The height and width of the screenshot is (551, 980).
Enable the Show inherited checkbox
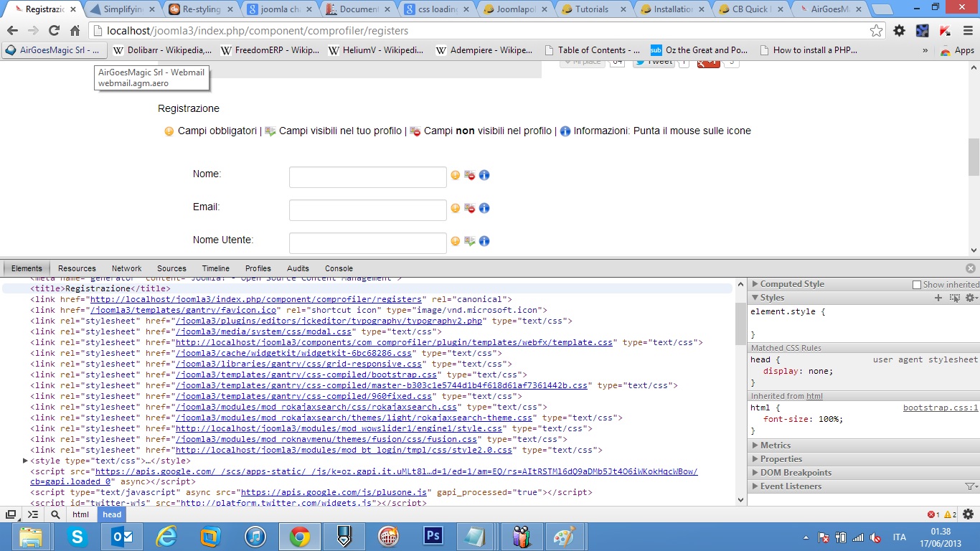916,285
